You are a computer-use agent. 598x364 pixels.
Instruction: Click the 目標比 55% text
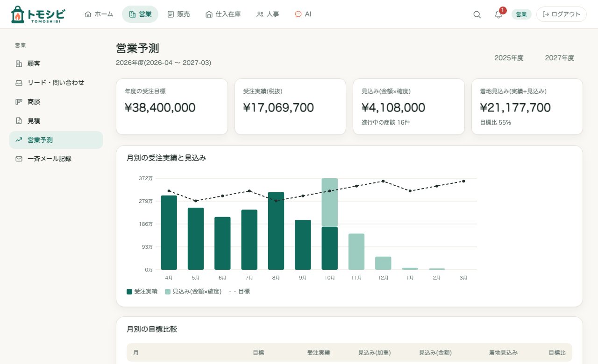(x=496, y=123)
